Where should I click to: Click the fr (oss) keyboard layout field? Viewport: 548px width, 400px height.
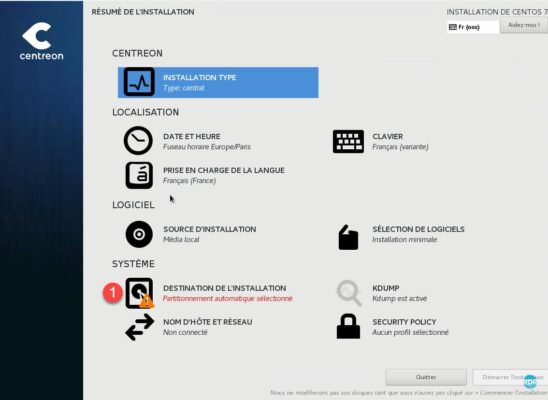point(473,27)
